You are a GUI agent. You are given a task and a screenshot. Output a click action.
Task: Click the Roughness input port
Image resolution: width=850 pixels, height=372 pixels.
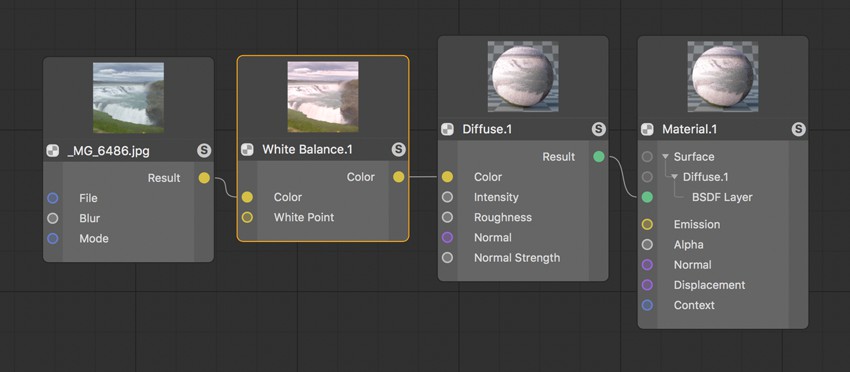click(447, 217)
